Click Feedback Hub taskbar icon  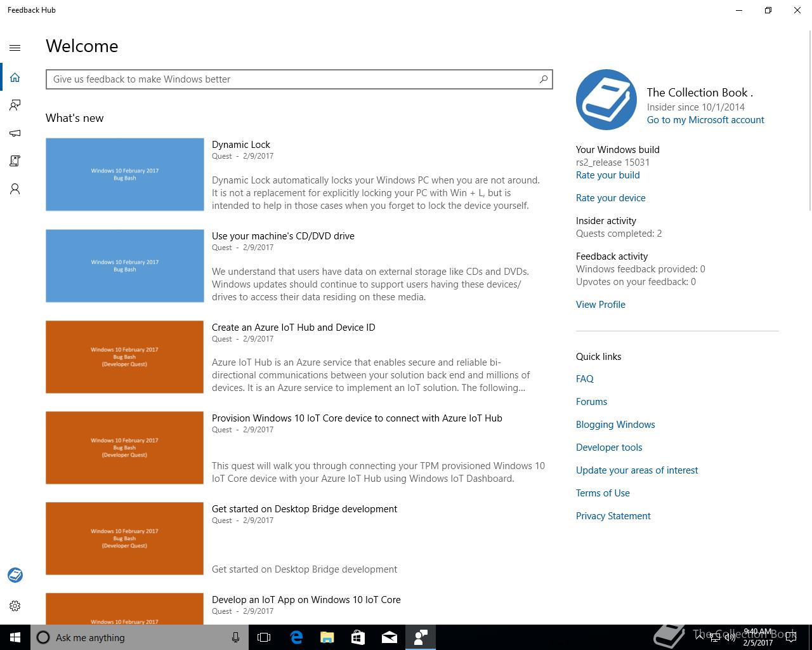coord(420,637)
